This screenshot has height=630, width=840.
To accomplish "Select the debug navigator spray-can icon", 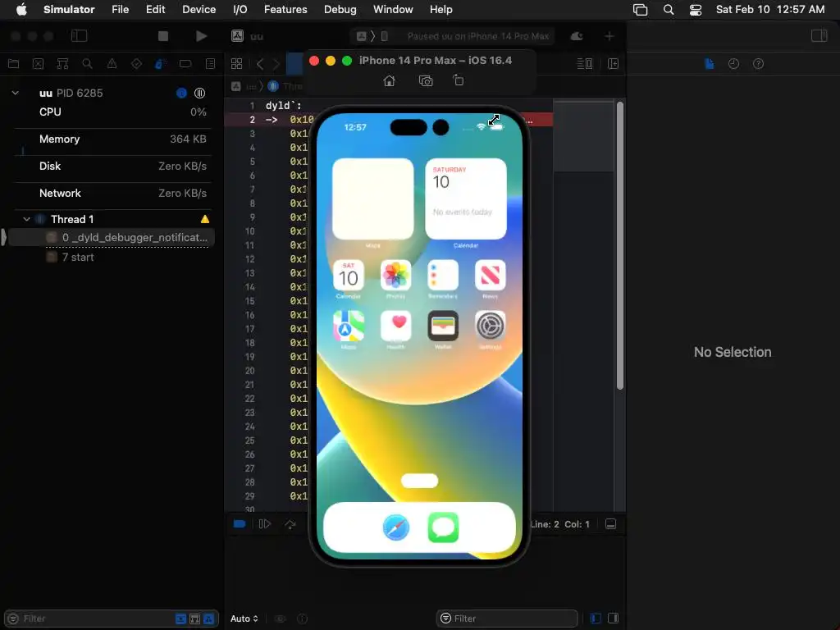I will pyautogui.click(x=160, y=64).
